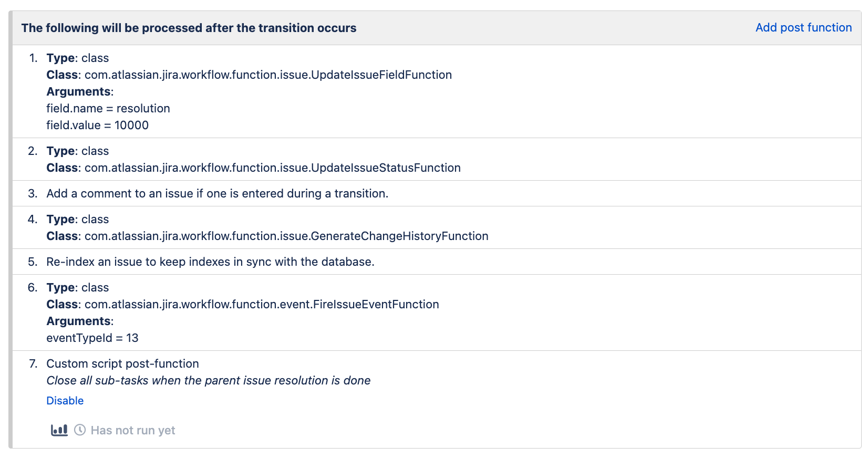Image resolution: width=868 pixels, height=458 pixels.
Task: Click the 'Re-index an issue' post function row
Action: pos(210,262)
